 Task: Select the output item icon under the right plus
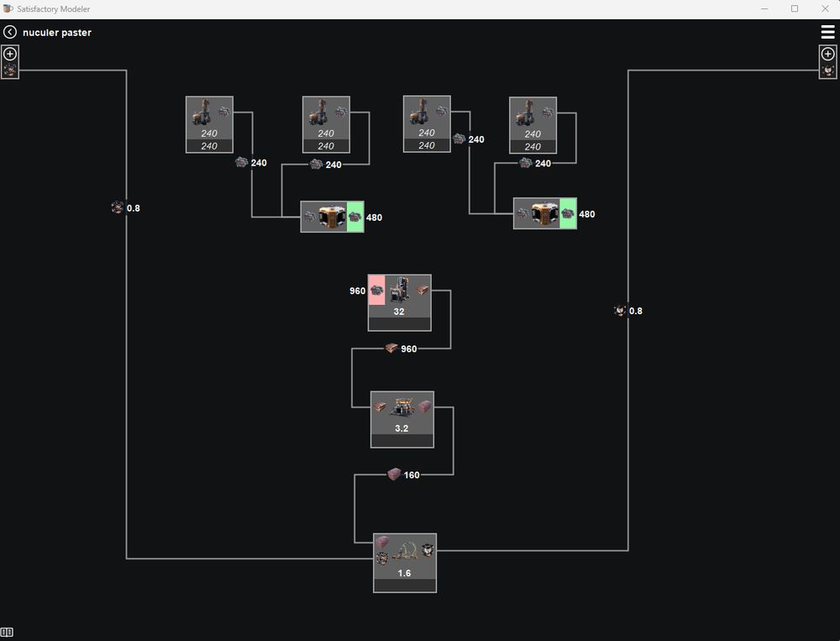[x=827, y=71]
